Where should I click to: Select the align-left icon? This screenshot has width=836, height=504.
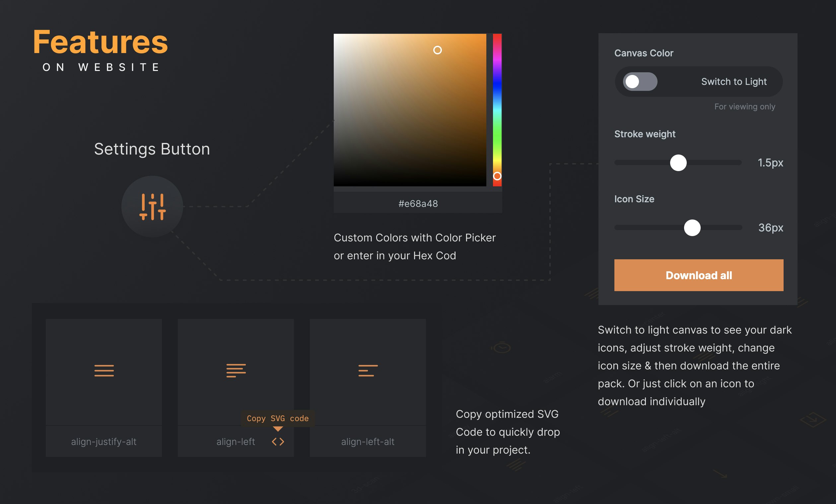click(x=236, y=370)
